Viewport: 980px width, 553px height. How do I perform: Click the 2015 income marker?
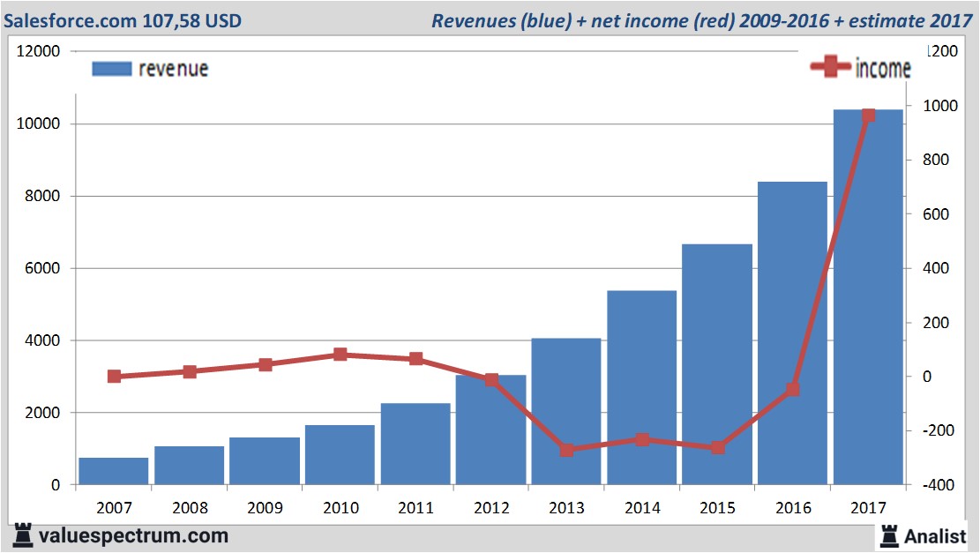[x=717, y=447]
